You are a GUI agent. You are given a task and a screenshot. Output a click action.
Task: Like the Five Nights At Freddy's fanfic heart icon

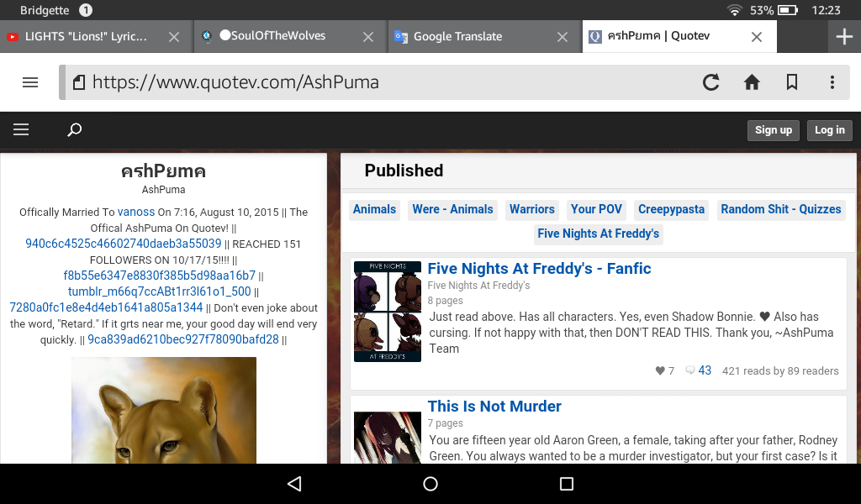[x=660, y=370]
